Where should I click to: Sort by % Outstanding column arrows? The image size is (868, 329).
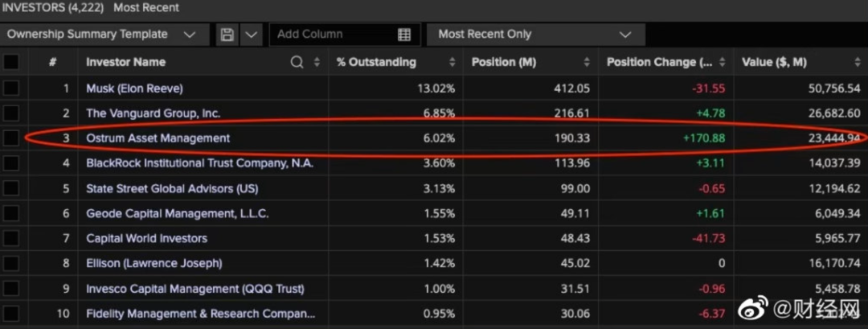coord(452,62)
